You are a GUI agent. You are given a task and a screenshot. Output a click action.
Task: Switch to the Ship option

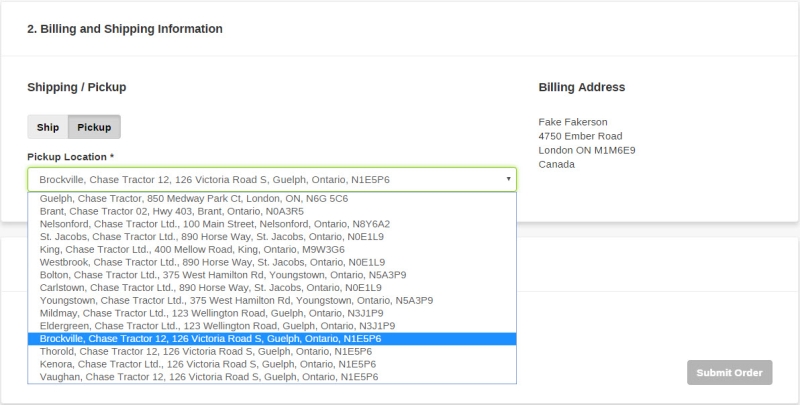click(47, 127)
